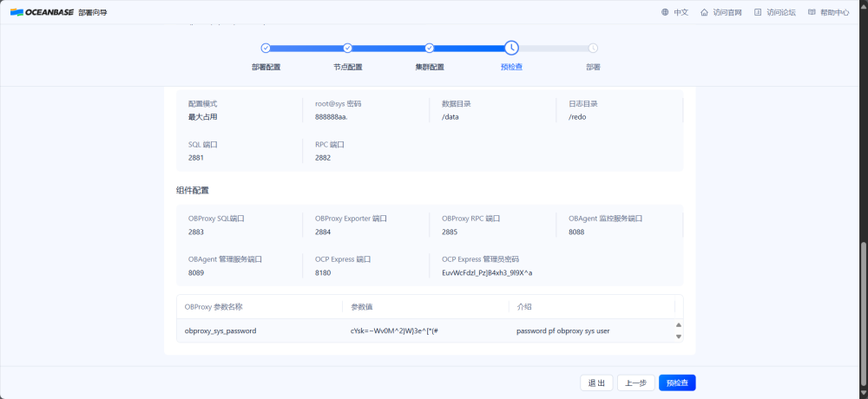Viewport: 868px width, 399px height.
Task: Click the 集群配置 step check icon
Action: pos(430,49)
